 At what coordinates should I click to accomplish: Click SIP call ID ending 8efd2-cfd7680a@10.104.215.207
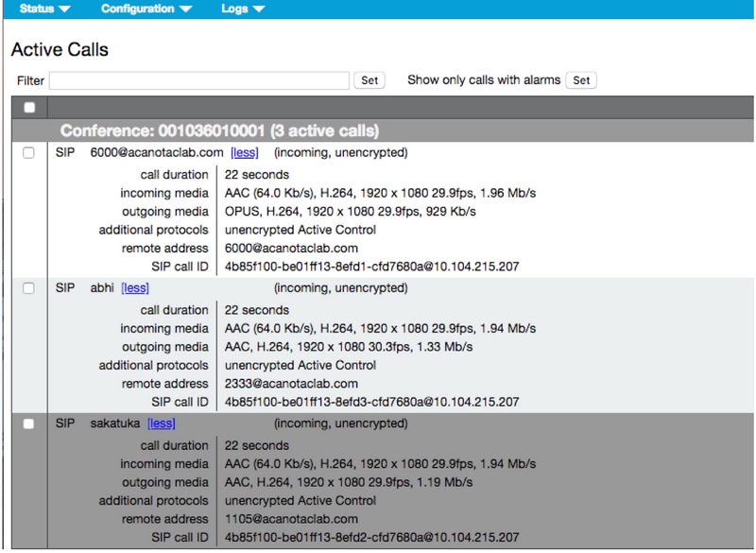[371, 538]
